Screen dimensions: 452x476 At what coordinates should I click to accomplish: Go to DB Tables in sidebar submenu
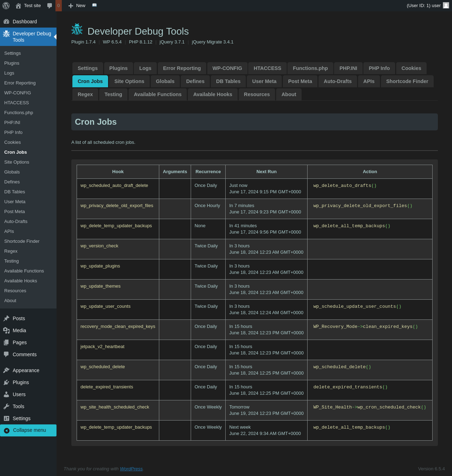coord(14,192)
